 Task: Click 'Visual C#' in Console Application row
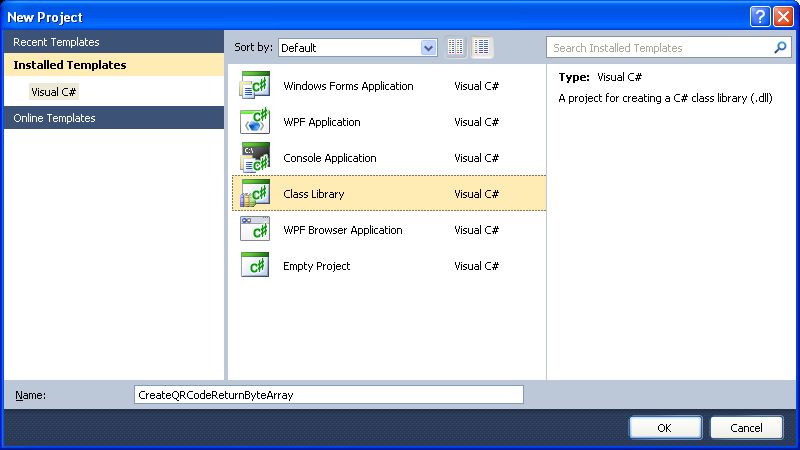[x=477, y=158]
